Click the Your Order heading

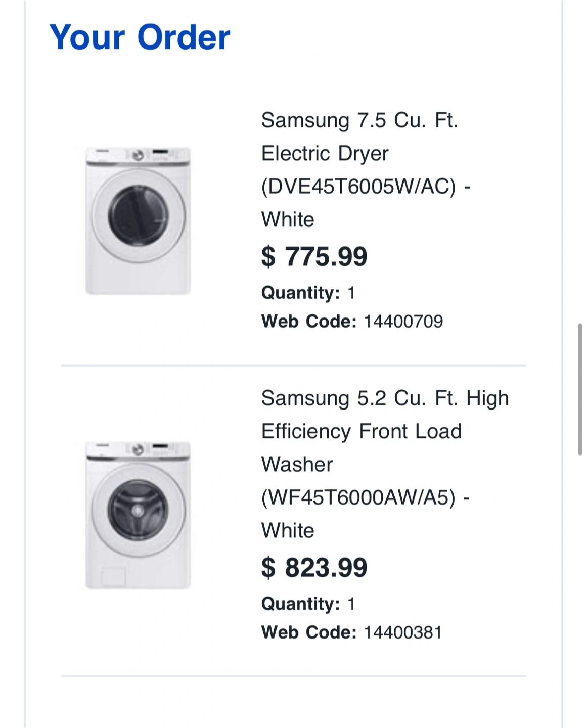pos(140,37)
